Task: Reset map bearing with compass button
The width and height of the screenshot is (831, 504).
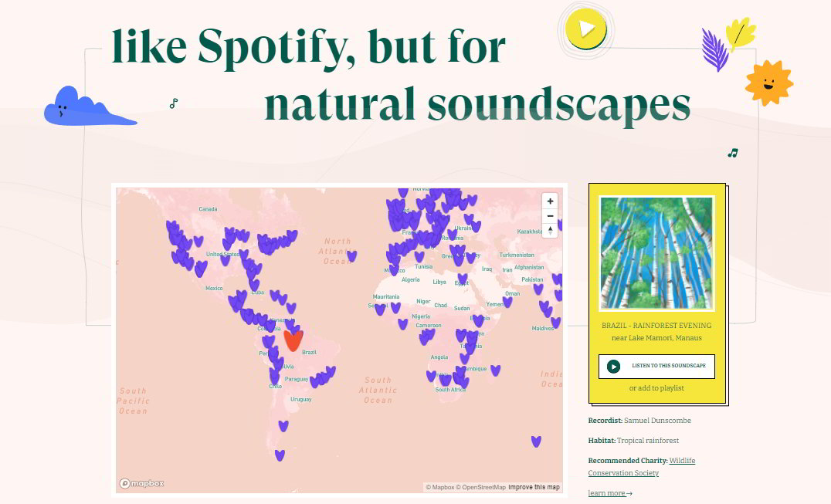Action: point(550,230)
